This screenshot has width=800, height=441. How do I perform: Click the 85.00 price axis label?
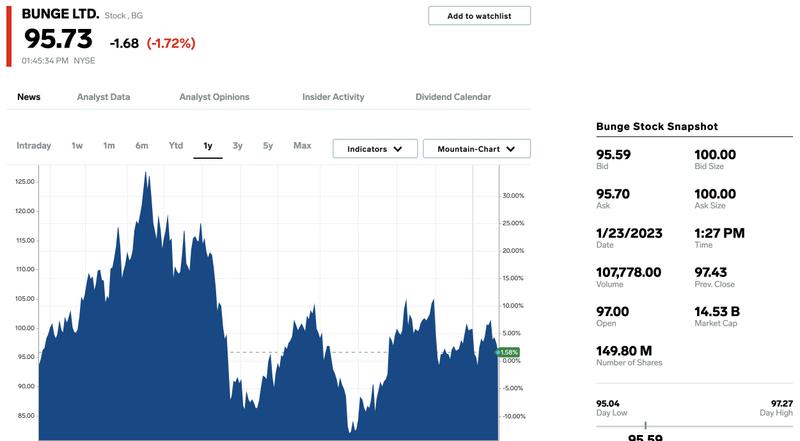(x=26, y=415)
